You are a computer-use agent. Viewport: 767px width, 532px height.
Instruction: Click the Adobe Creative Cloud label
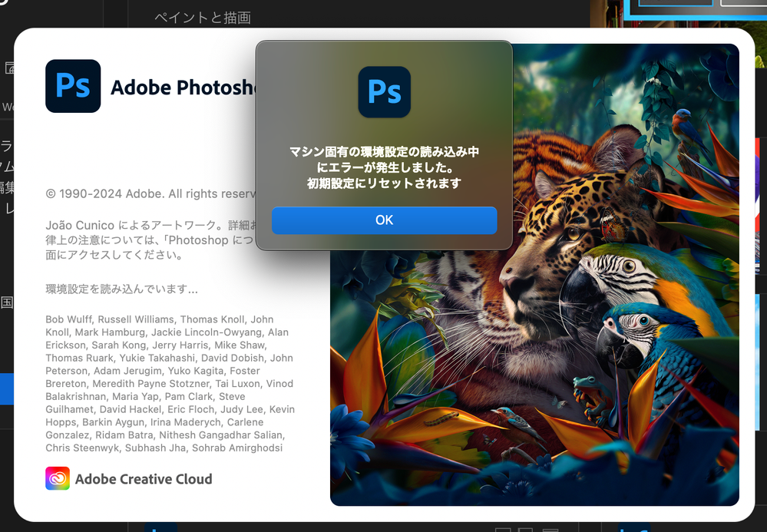[144, 479]
